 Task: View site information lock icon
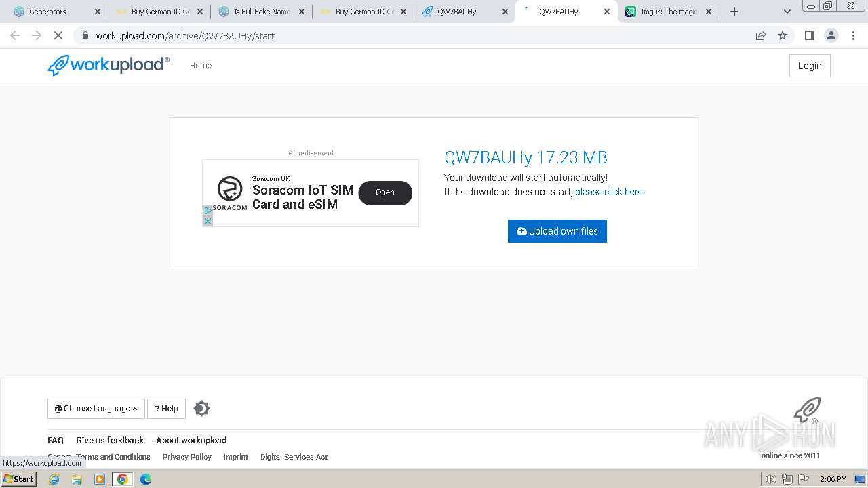click(x=85, y=35)
